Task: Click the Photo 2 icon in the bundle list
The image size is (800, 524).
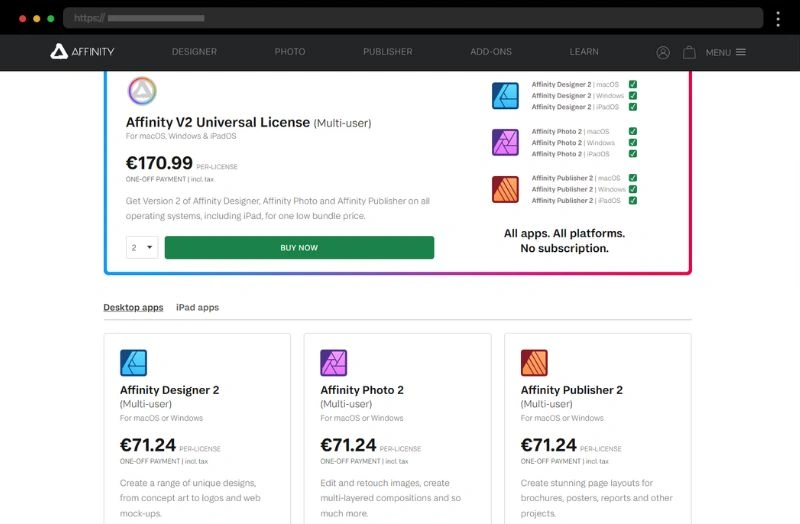Action: pyautogui.click(x=505, y=142)
